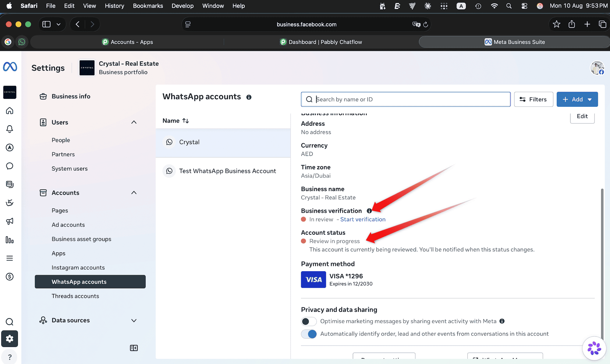
Task: Open the Inbox chat bubble icon
Action: coord(10,166)
